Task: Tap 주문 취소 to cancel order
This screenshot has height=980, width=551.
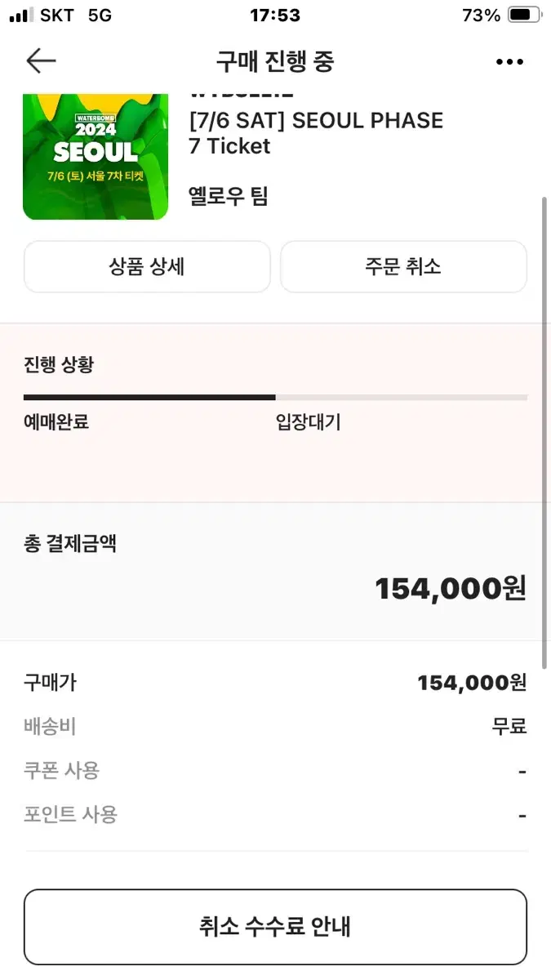Action: tap(403, 266)
